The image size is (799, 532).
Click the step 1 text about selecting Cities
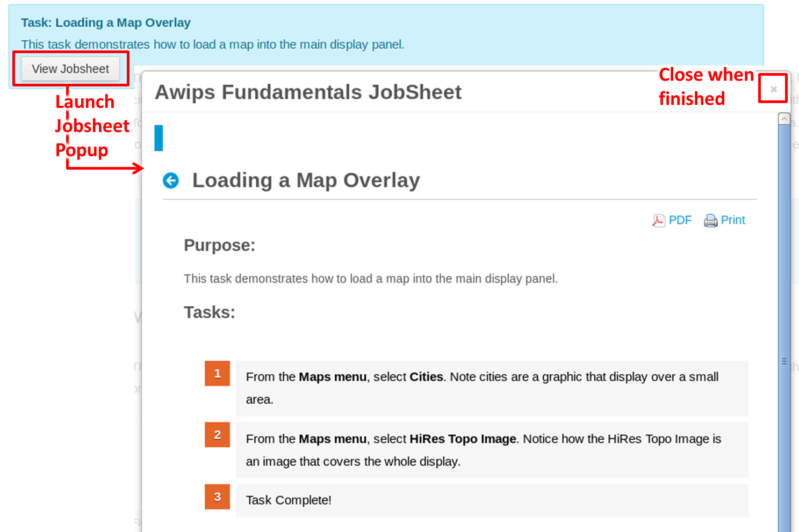click(x=482, y=388)
